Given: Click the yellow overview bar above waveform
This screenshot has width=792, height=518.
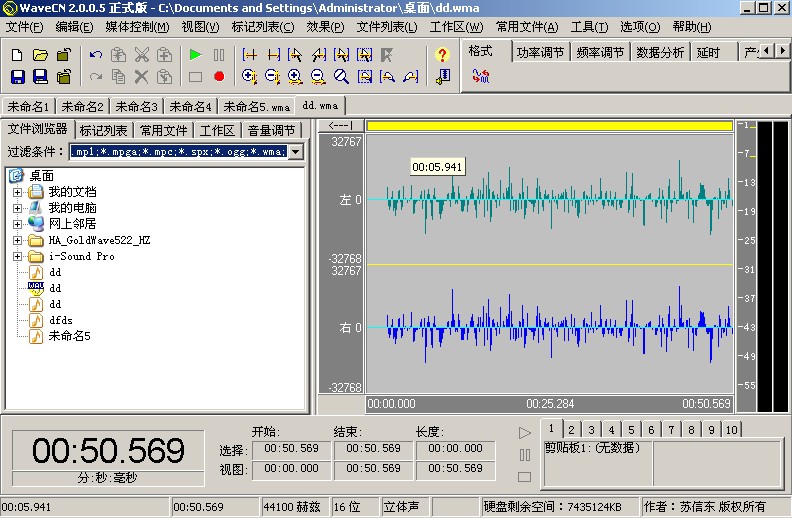Looking at the screenshot, I should click(x=550, y=126).
